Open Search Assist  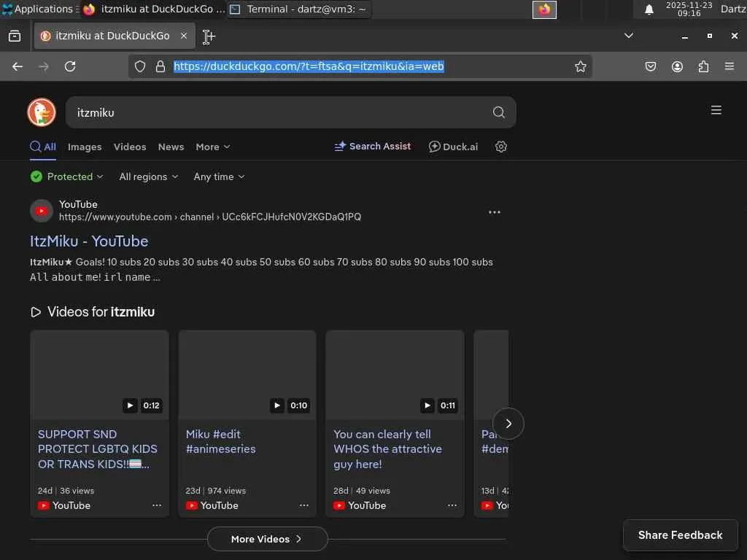tap(372, 146)
